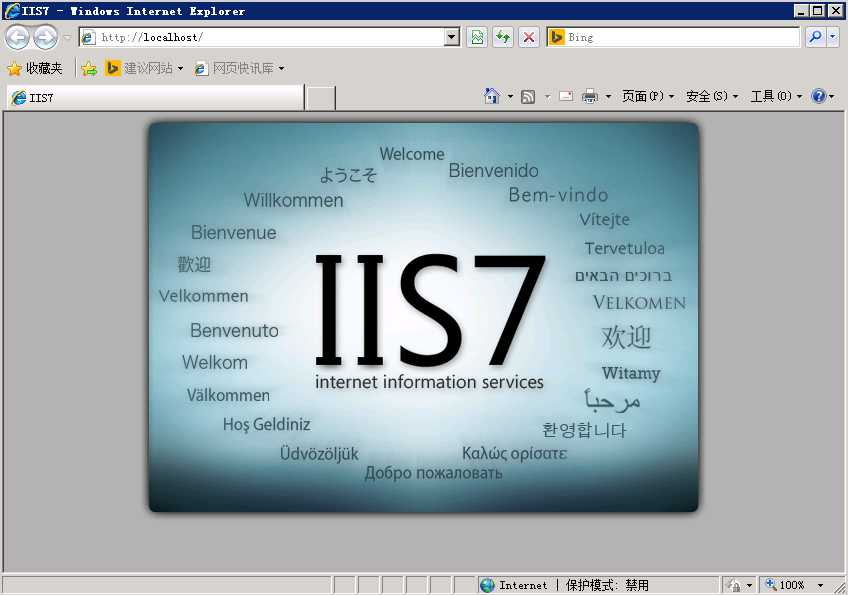Screen dimensions: 848x595
Task: Select the IIS7 browser tab
Action: click(x=156, y=97)
